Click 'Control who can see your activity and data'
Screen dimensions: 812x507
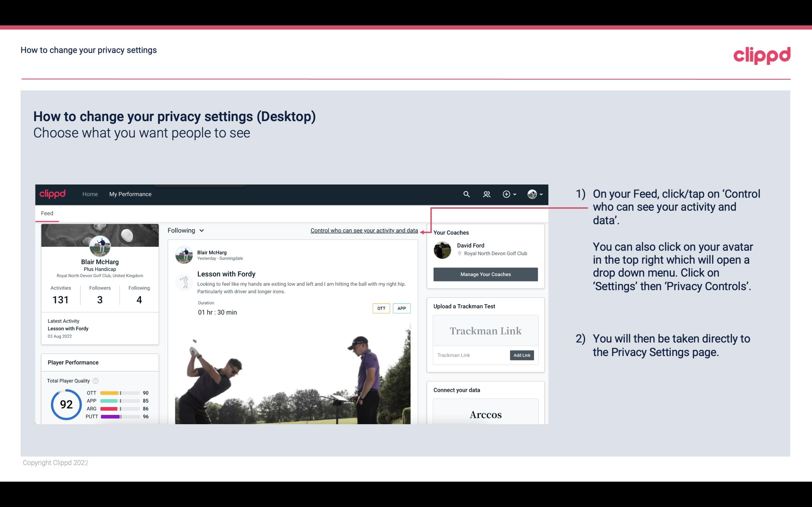tap(364, 230)
